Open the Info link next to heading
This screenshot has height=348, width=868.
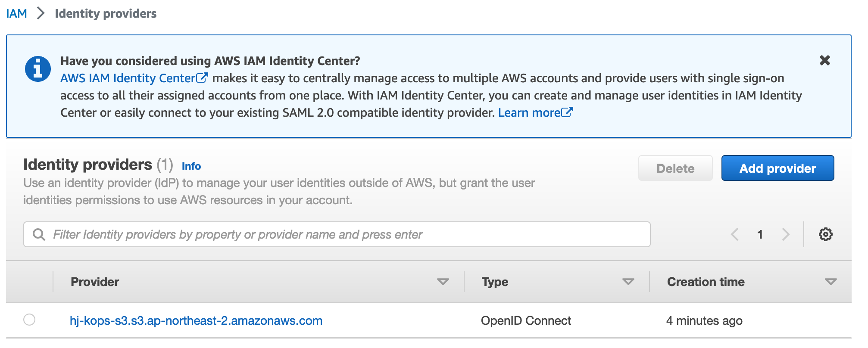(191, 166)
